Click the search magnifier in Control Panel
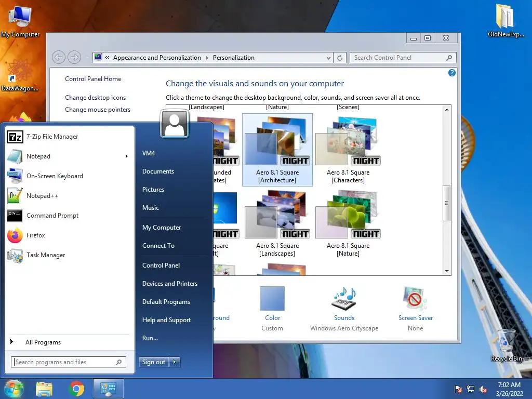532x399 pixels. click(x=449, y=58)
